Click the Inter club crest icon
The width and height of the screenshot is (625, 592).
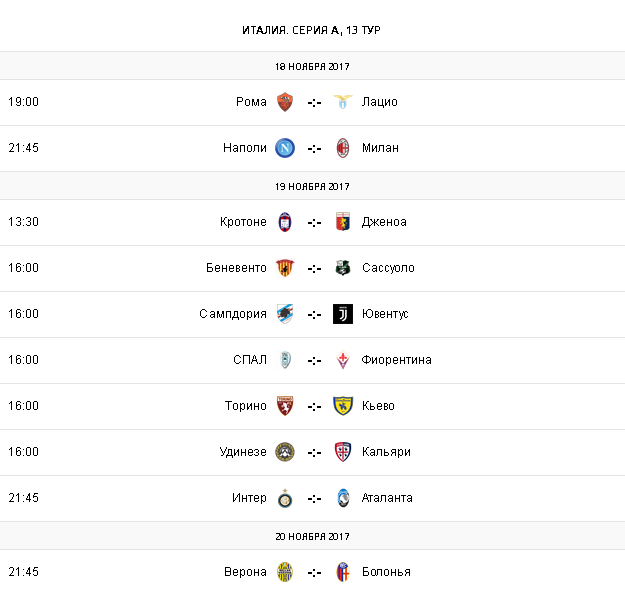tap(285, 498)
